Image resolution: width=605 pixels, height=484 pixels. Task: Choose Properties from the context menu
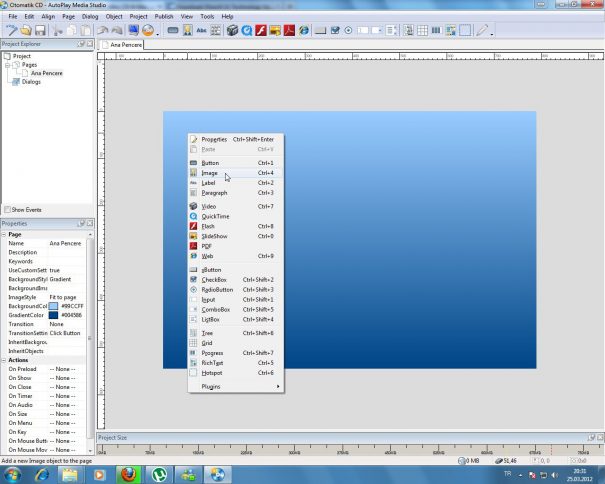pyautogui.click(x=236, y=139)
